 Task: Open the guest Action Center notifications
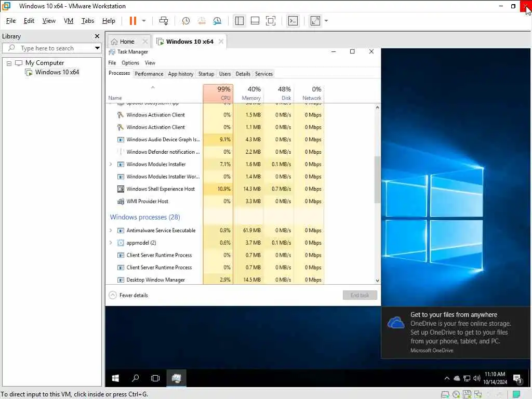[517, 378]
